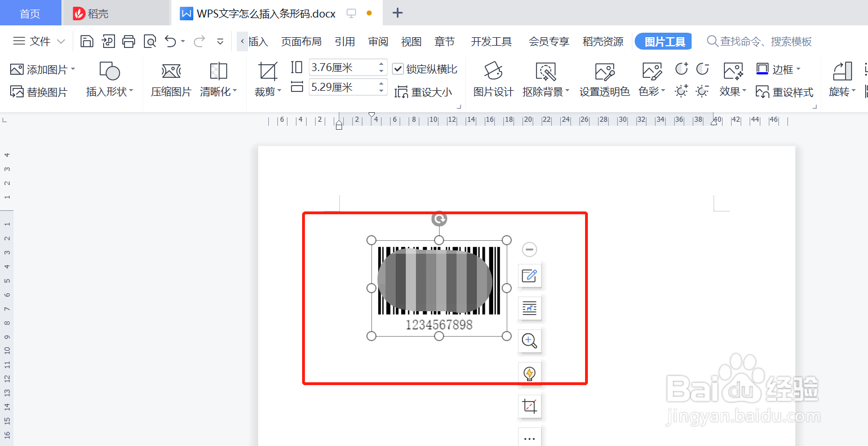Increase height using the up stepper arrow
Image resolution: width=868 pixels, height=446 pixels.
(x=382, y=64)
